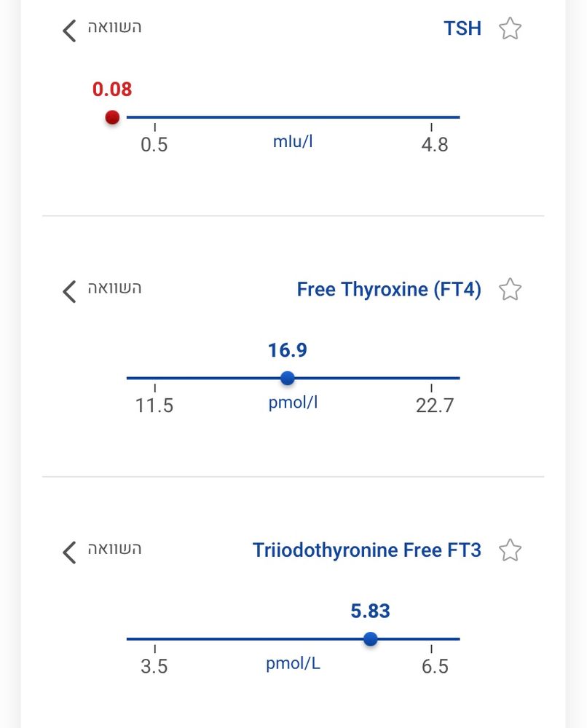Open comparison arrow for Triiodothyronine FT3
587x728 pixels.
coord(70,551)
